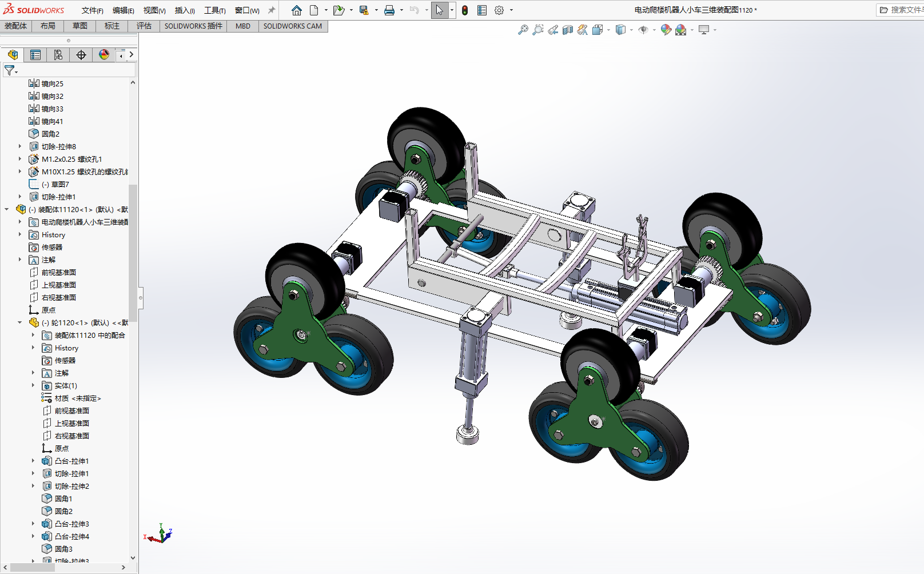Click the Zoom to Area icon
The image size is (924, 574).
click(x=538, y=30)
